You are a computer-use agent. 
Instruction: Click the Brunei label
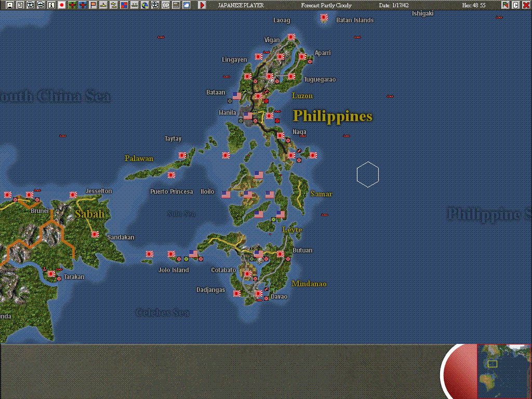coord(39,211)
